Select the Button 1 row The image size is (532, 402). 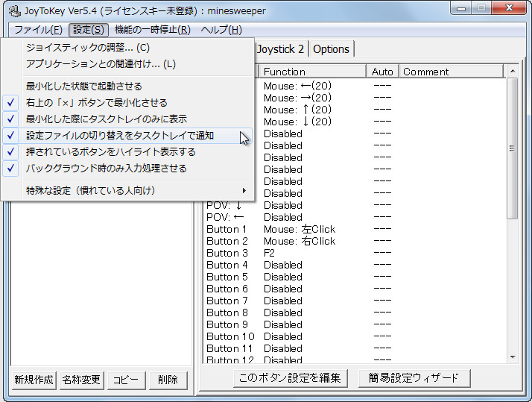355,229
